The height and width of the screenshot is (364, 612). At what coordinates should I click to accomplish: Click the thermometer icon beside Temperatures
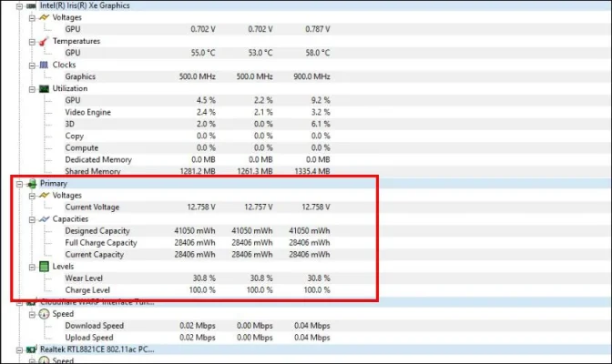pos(43,41)
